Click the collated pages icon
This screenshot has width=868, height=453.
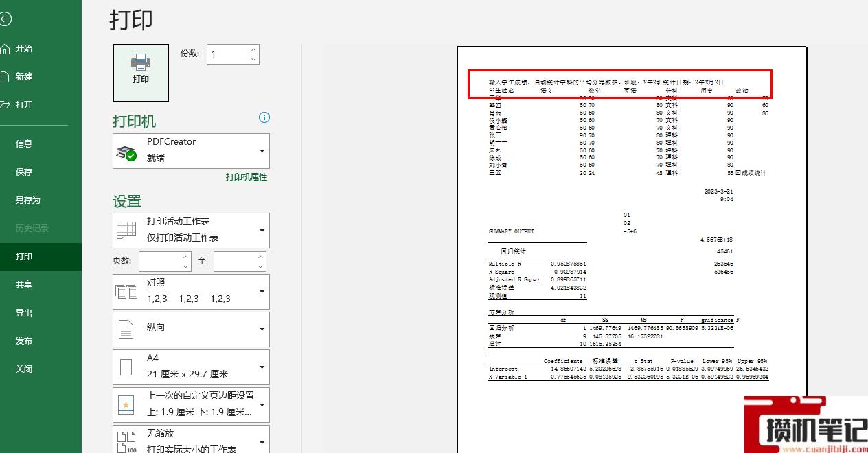click(x=126, y=292)
